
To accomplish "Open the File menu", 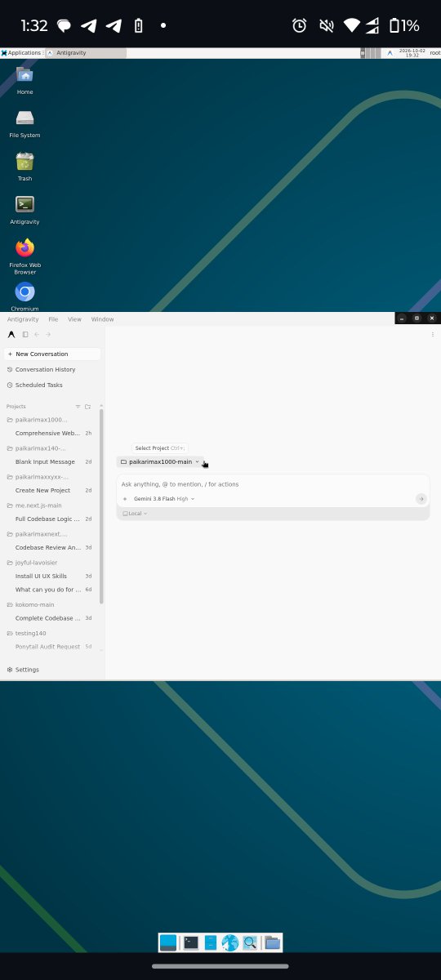I will click(x=53, y=319).
